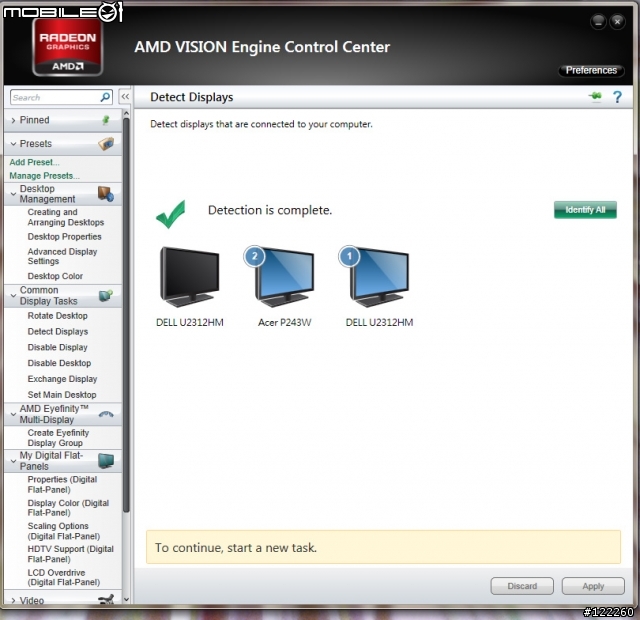Open Desktop Properties
This screenshot has width=640, height=620.
tap(64, 237)
